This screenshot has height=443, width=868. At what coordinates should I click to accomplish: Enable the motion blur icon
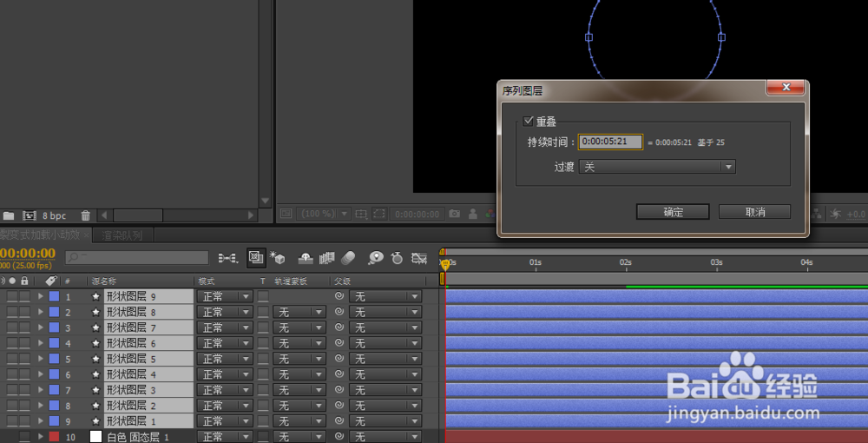coord(348,257)
